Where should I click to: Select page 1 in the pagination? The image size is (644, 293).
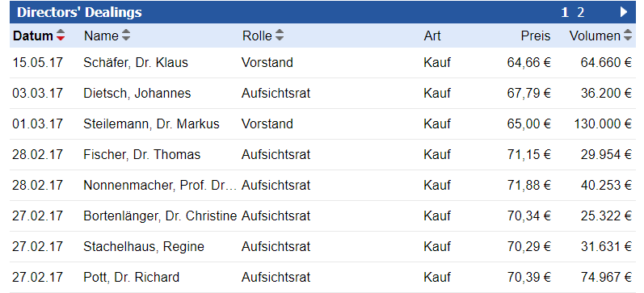[x=565, y=12]
